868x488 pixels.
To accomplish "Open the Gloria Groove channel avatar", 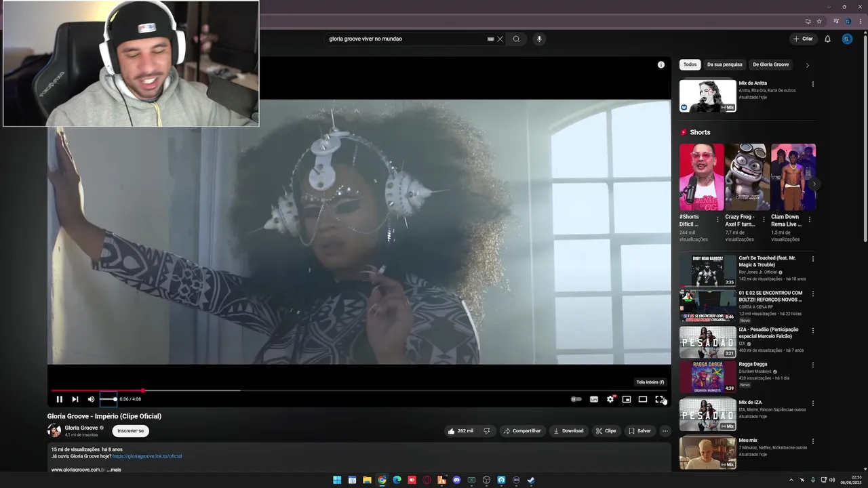I will click(54, 430).
